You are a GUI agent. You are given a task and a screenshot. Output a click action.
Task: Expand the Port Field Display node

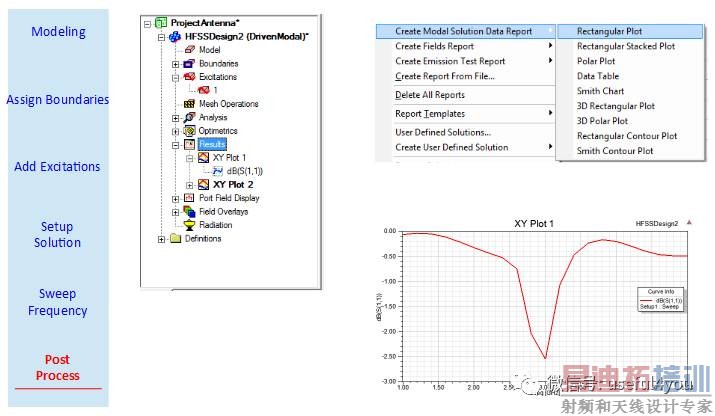coord(176,199)
